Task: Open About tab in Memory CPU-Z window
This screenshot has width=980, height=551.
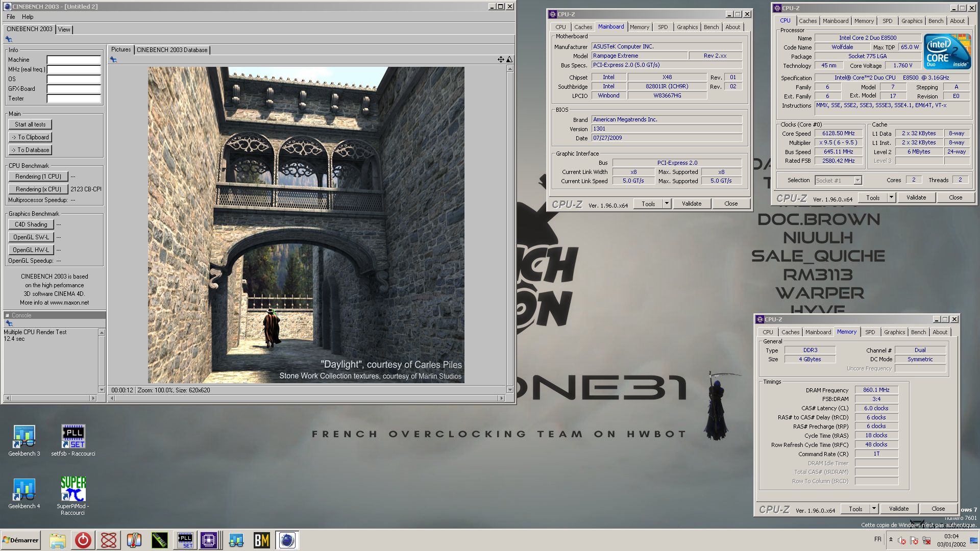Action: tap(940, 332)
